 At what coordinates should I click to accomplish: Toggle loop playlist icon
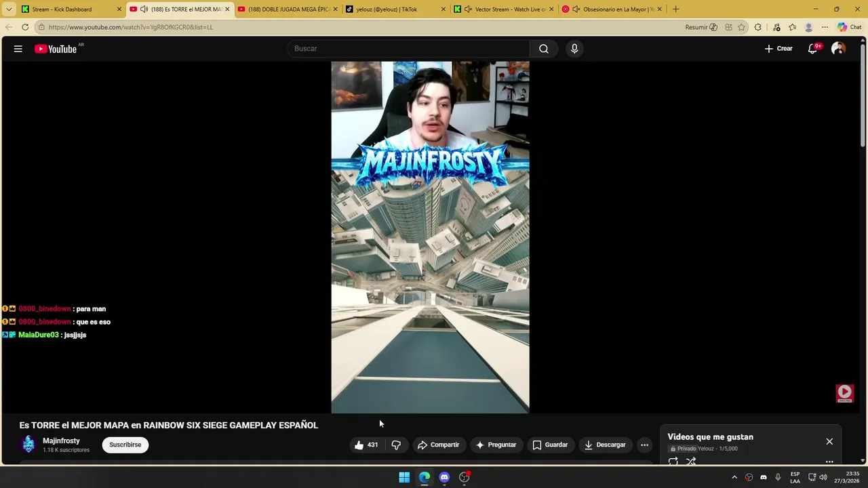tap(673, 461)
